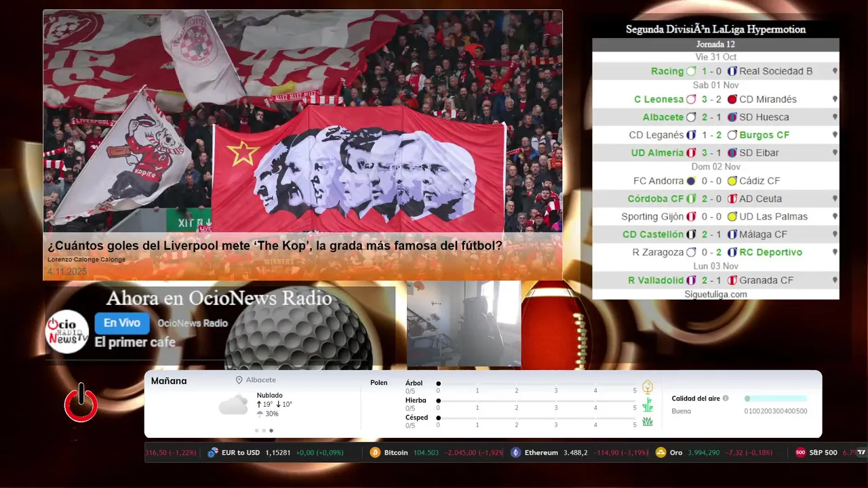Screen dimensions: 868x488
Task: Select the Jornada 12 header bar
Action: tap(715, 45)
